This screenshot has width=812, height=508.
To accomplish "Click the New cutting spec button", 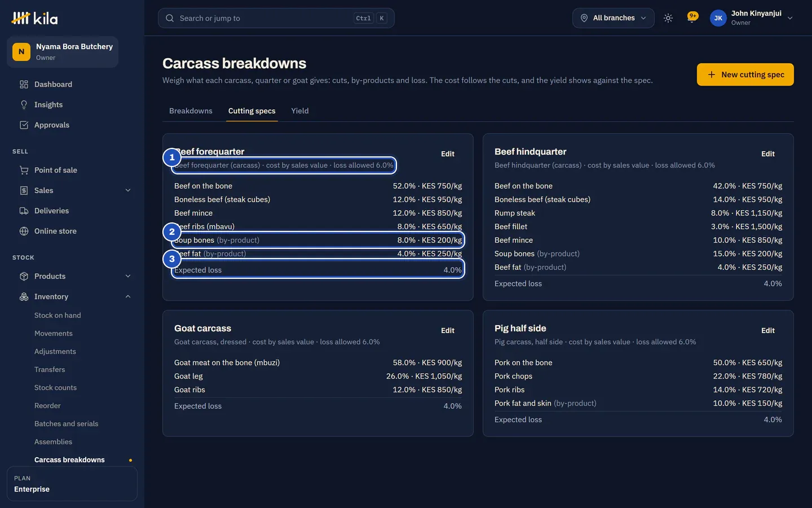I will (745, 75).
